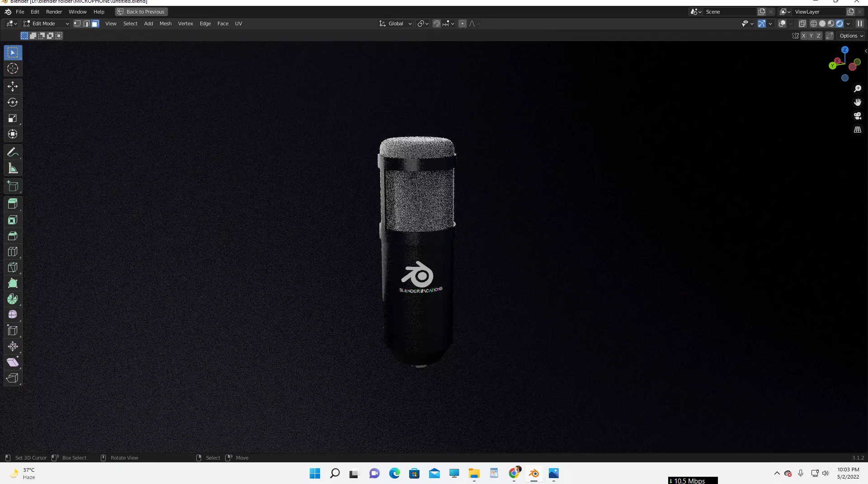Image resolution: width=868 pixels, height=484 pixels.
Task: Click the viewport zoom magnifier icon
Action: [x=858, y=89]
